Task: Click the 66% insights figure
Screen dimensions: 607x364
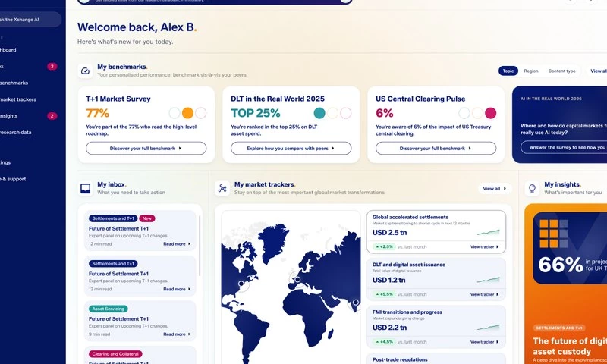Action: coord(561,265)
